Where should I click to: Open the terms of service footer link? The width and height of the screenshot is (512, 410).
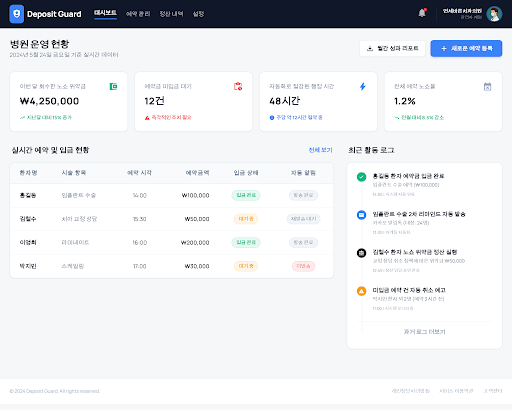coord(456,391)
